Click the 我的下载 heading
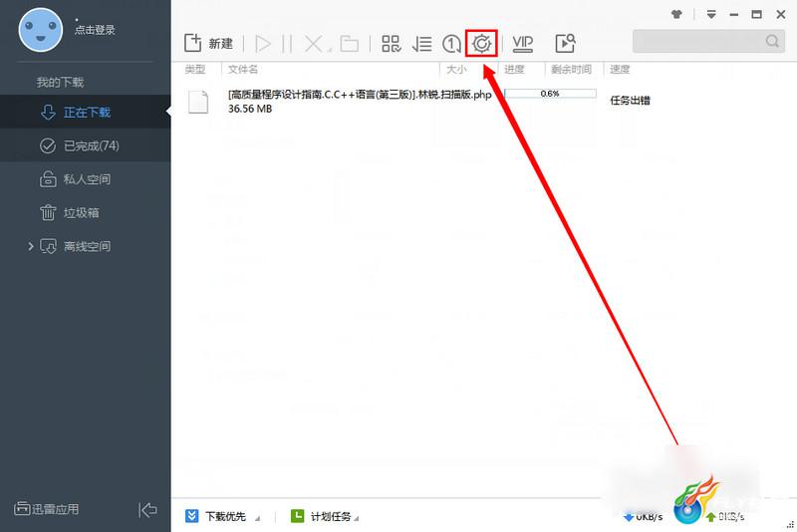797x532 pixels. pos(60,82)
